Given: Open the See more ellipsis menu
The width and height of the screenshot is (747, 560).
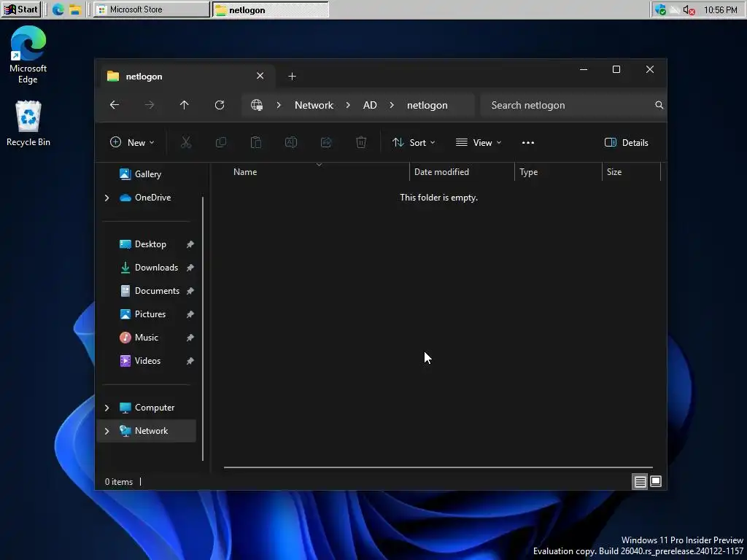Looking at the screenshot, I should point(528,142).
